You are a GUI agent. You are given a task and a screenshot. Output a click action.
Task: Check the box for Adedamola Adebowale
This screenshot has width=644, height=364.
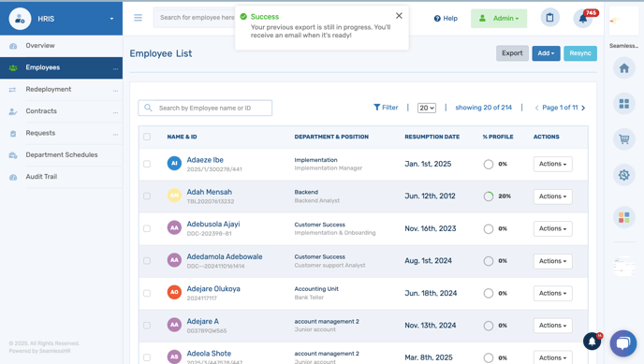point(147,261)
